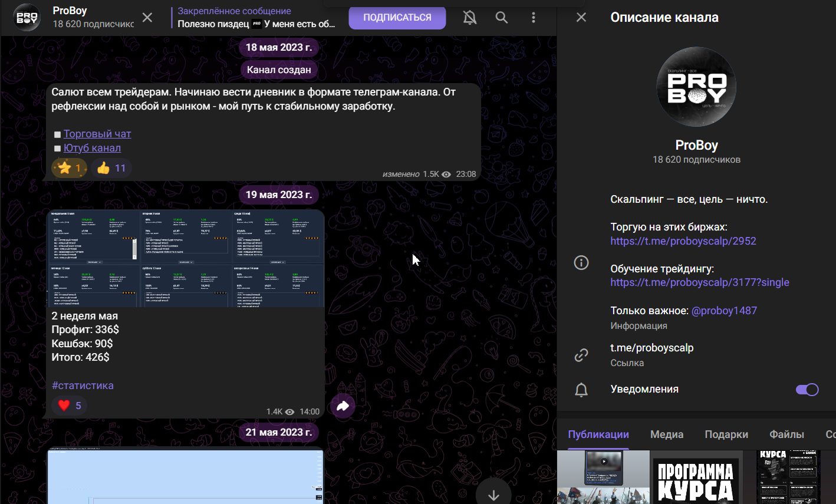836x504 pixels.
Task: Click the heart reaction with count 5
Action: (x=70, y=405)
